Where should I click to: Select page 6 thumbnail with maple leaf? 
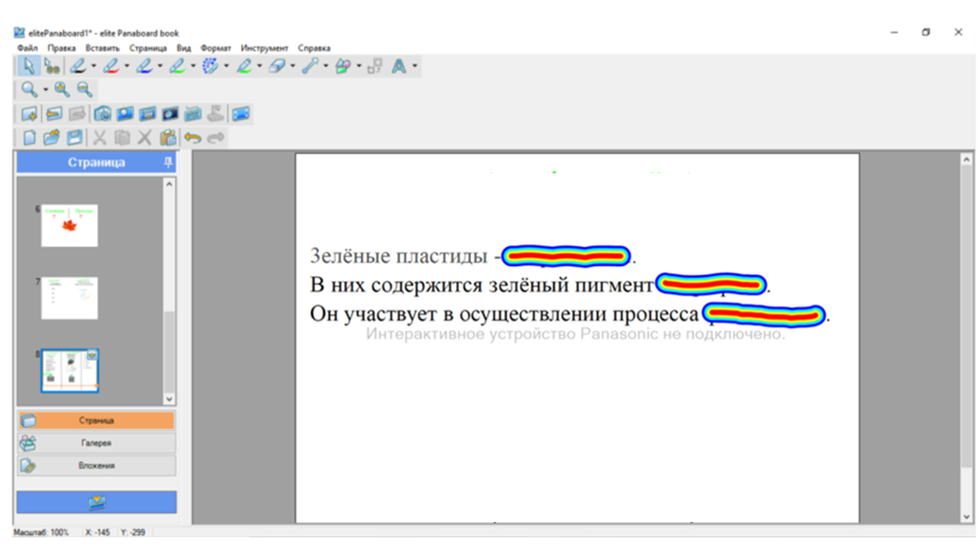tap(69, 225)
